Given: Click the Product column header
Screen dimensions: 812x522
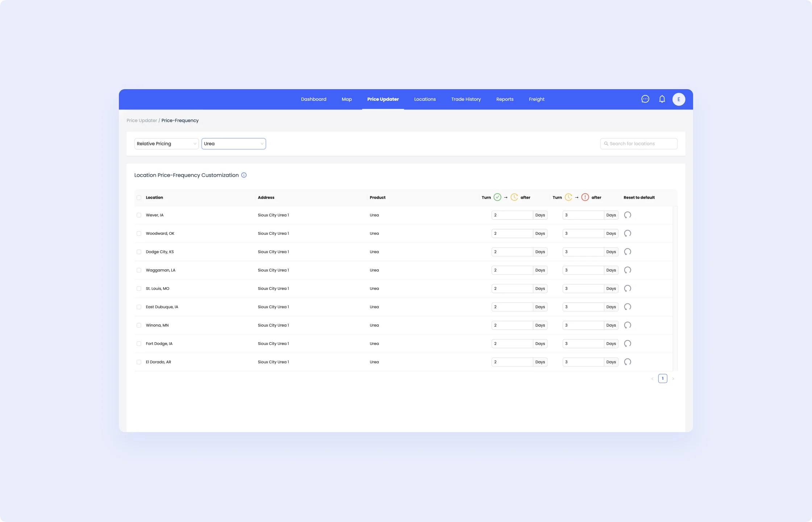Looking at the screenshot, I should tap(377, 198).
